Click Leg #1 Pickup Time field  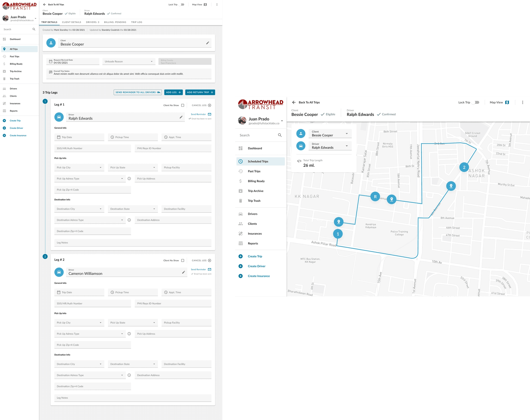[x=133, y=137]
